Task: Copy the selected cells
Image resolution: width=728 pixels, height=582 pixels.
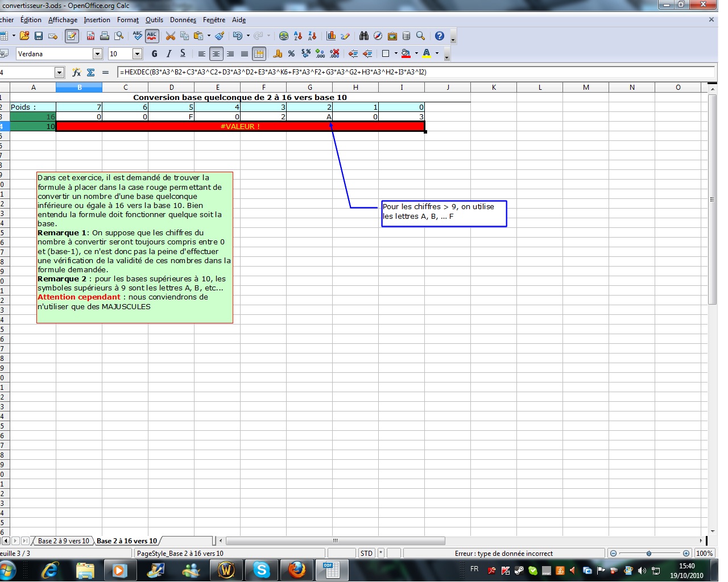Action: [184, 36]
